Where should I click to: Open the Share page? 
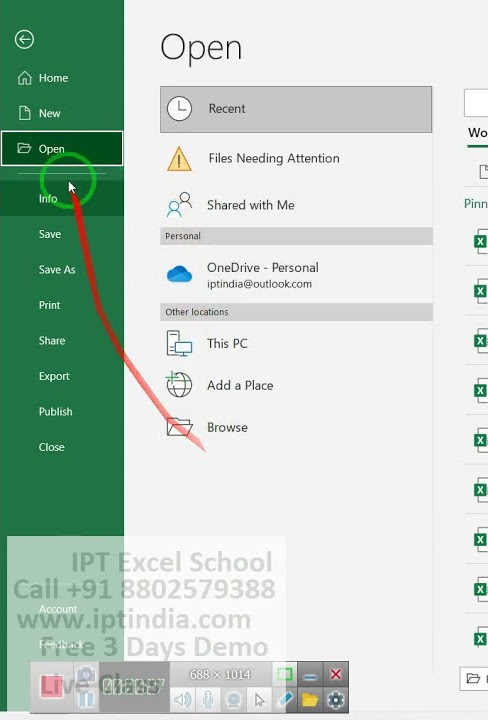[x=62, y=341]
